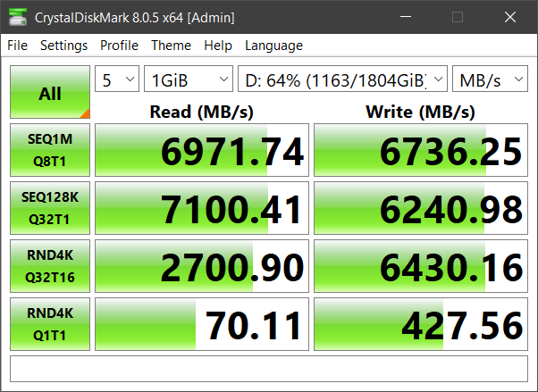
Task: Close the CrystalDiskMark window
Action: (x=510, y=17)
